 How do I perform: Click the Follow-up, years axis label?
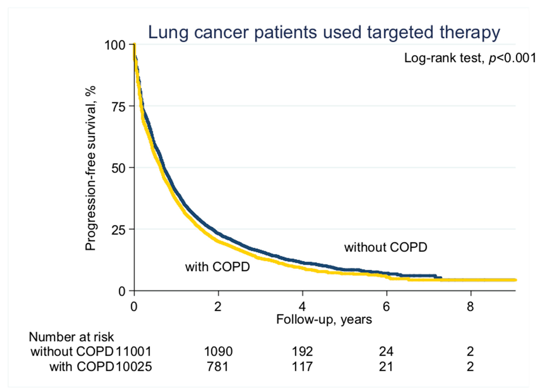pyautogui.click(x=324, y=319)
